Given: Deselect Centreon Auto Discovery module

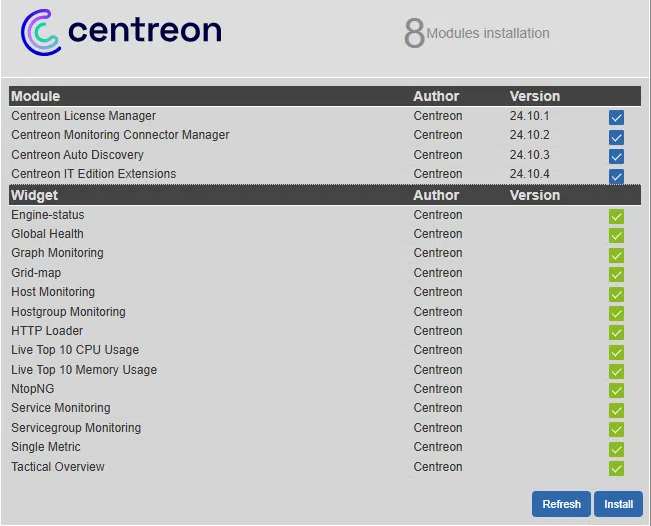Looking at the screenshot, I should tap(616, 157).
